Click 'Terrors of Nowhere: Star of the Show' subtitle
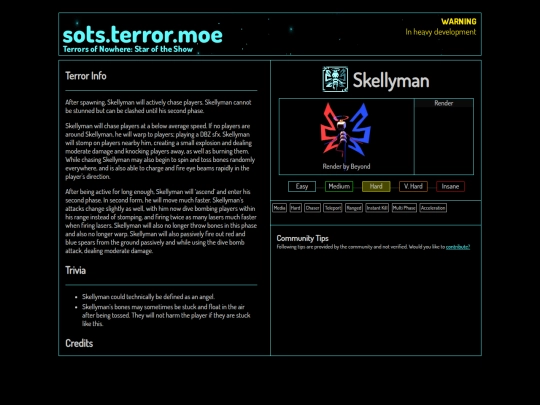The image size is (540, 405). pos(128,49)
